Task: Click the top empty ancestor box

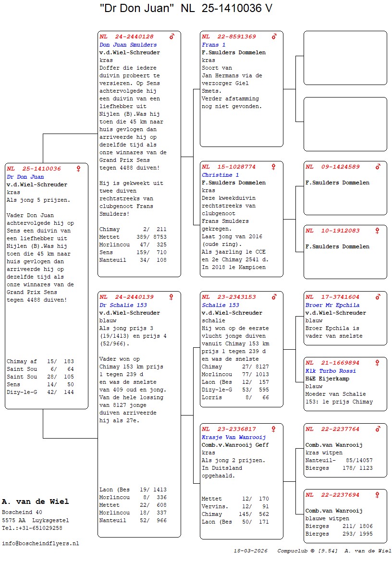Action: (x=345, y=58)
